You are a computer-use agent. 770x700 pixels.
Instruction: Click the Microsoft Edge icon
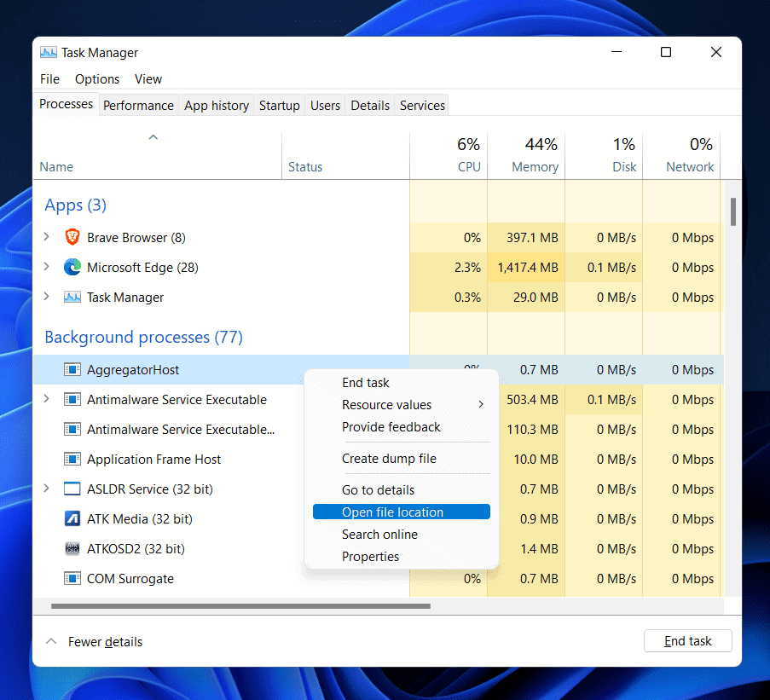pyautogui.click(x=72, y=268)
